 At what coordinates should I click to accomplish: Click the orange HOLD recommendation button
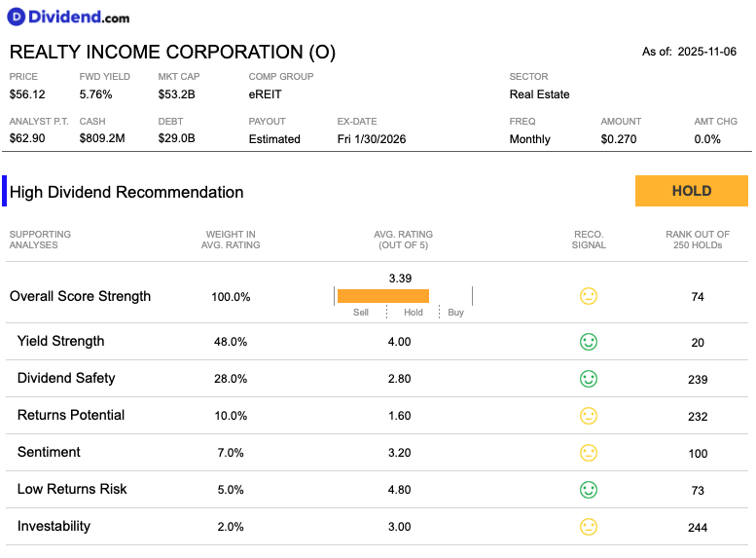pyautogui.click(x=692, y=191)
